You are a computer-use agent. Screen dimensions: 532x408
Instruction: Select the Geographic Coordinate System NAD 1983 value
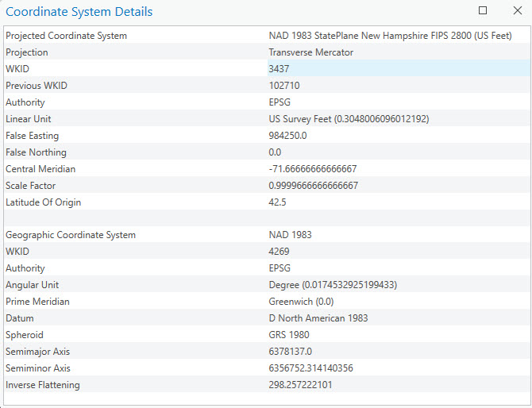click(x=290, y=235)
